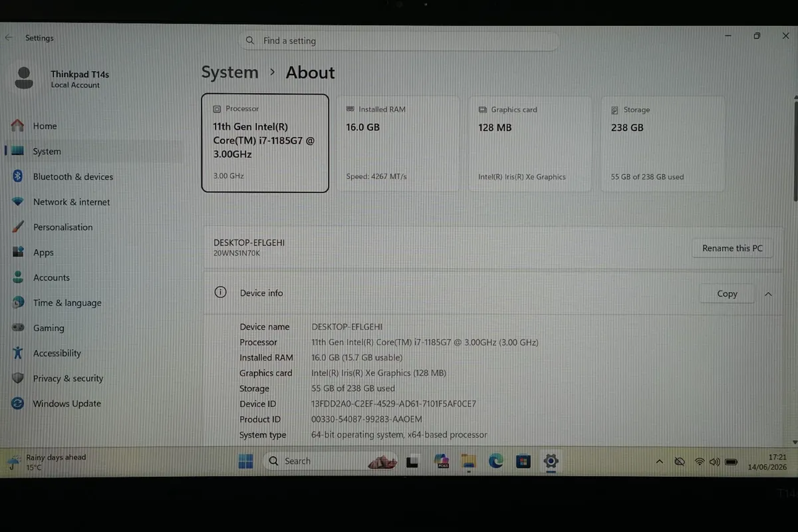Open Network & internet settings
This screenshot has width=798, height=532.
click(93, 201)
